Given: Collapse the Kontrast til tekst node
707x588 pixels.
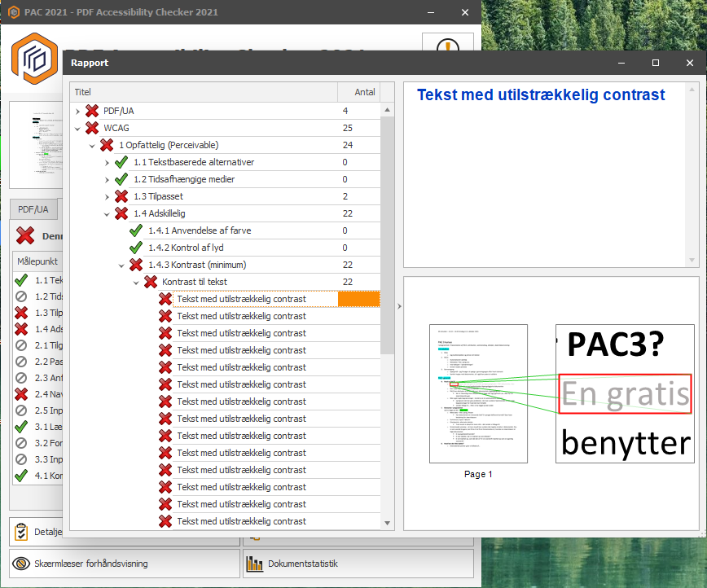Looking at the screenshot, I should (x=136, y=283).
